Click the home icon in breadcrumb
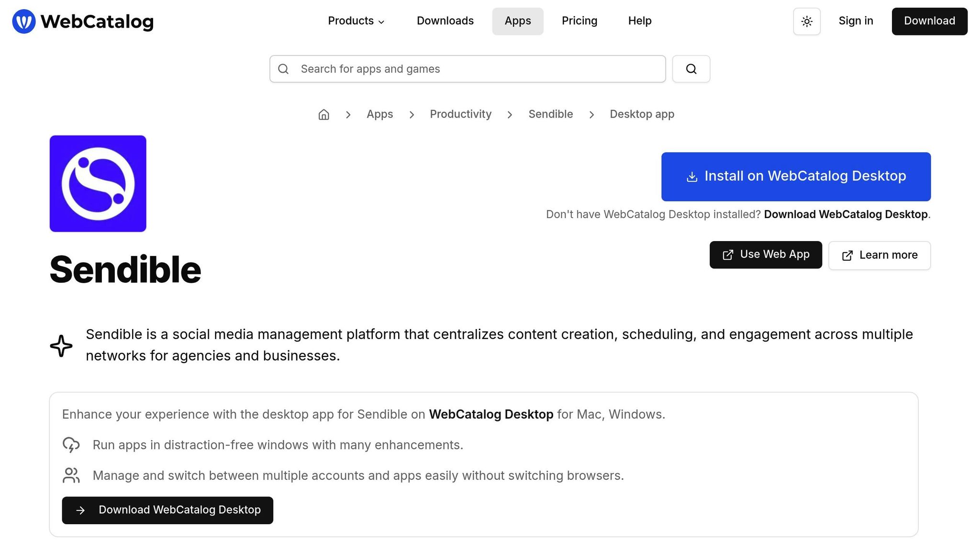This screenshot has width=980, height=551. [x=324, y=115]
